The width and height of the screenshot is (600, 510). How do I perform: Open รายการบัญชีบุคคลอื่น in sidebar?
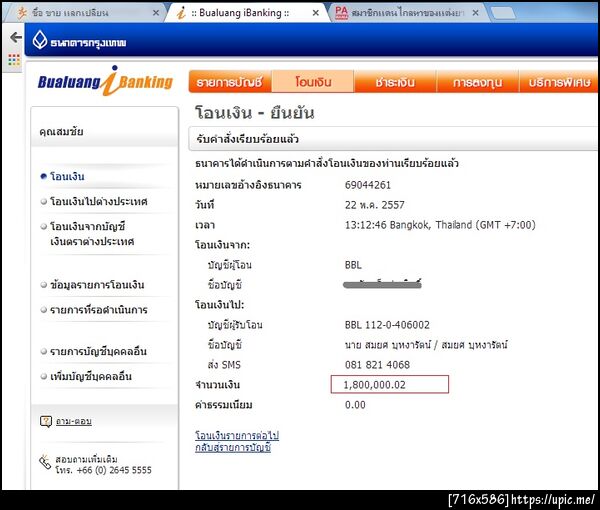(98, 351)
